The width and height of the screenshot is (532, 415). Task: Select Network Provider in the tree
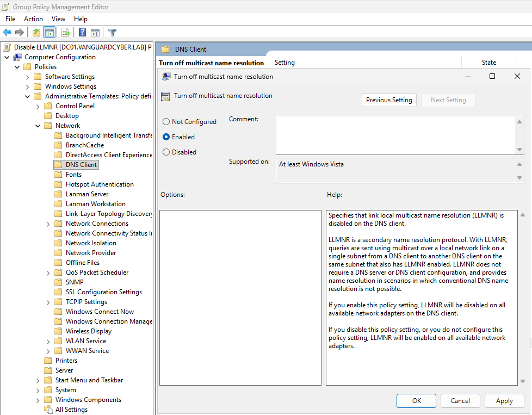coord(91,253)
